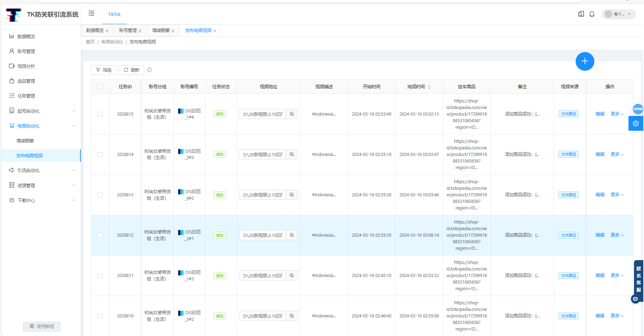Sort by 完成时间 column sorter
The width and height of the screenshot is (644, 336).
coord(429,87)
